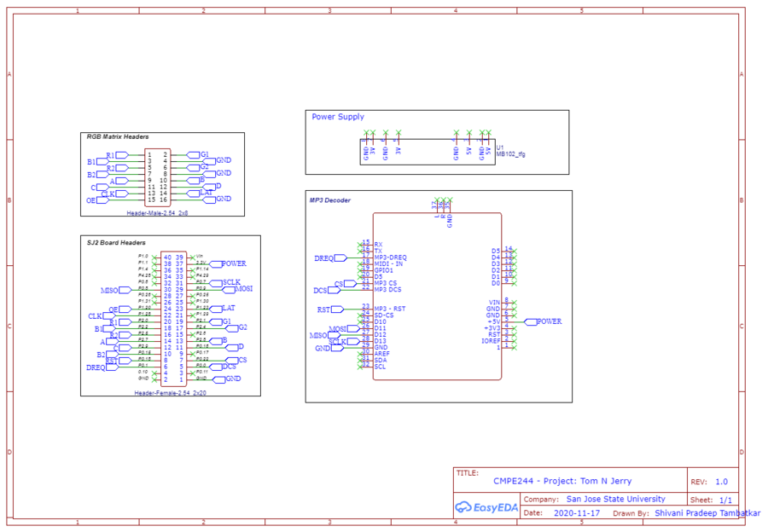Click pin number 40 on SJ2 header
Image resolution: width=768 pixels, height=532 pixels.
tap(167, 257)
